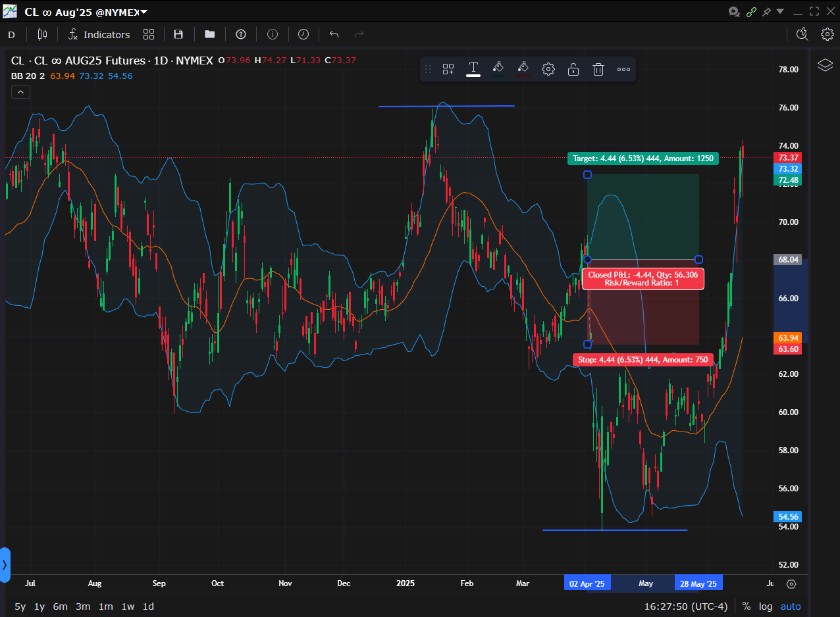This screenshot has width=840, height=617.
Task: Enable percentage scale mode
Action: (x=746, y=606)
